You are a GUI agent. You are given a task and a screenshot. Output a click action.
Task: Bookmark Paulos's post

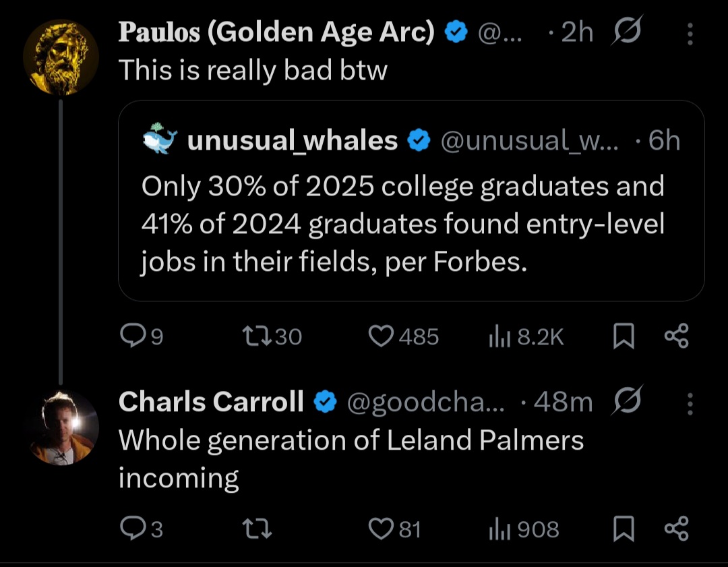coord(624,336)
